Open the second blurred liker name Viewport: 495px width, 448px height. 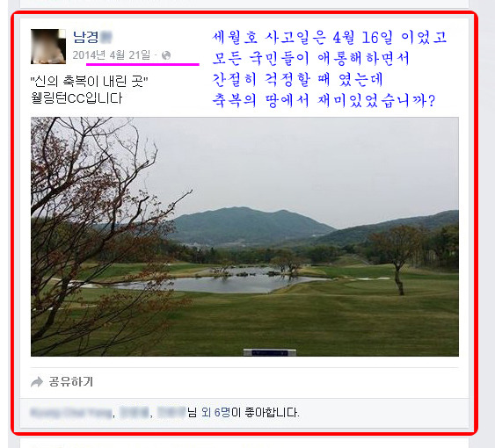tap(135, 412)
